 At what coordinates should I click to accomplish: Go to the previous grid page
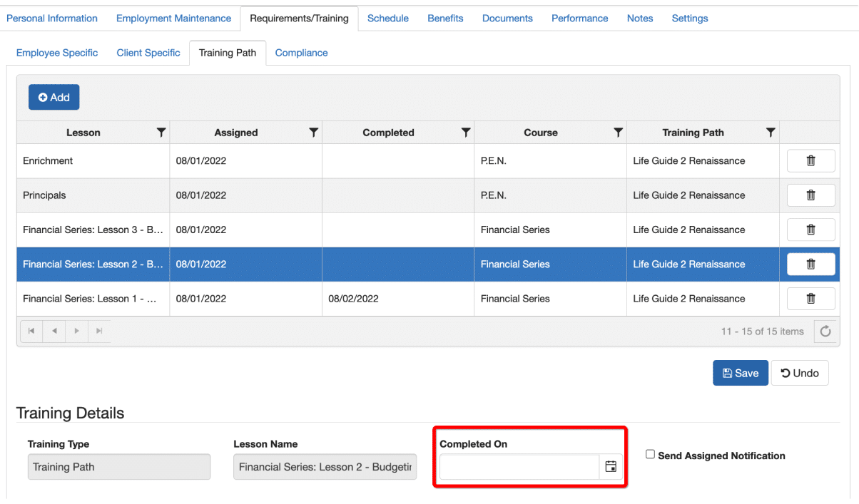click(x=54, y=331)
